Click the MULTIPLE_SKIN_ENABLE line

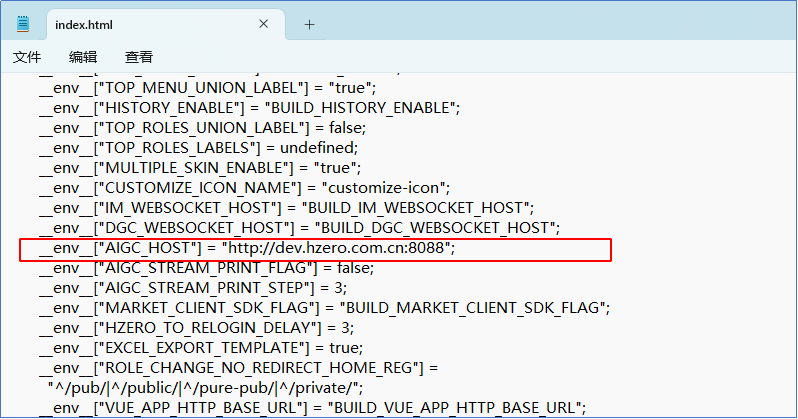[200, 167]
